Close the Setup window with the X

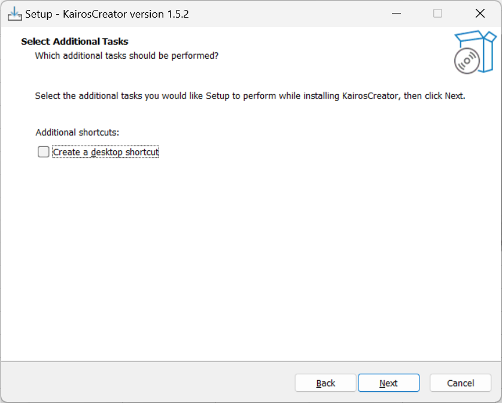tap(480, 14)
